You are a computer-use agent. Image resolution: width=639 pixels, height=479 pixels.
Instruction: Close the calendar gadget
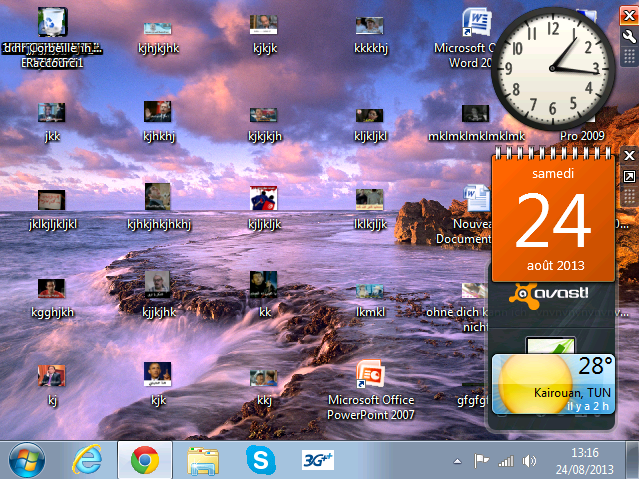(629, 155)
